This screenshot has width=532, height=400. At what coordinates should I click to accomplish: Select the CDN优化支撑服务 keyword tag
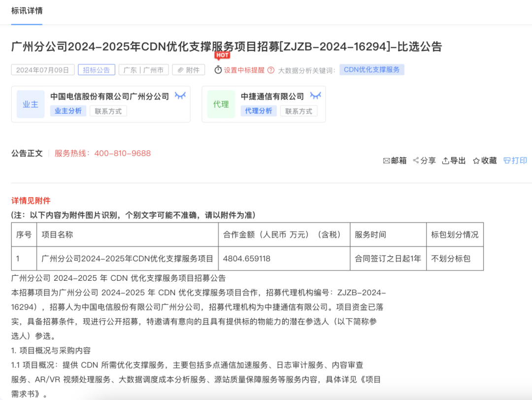tap(371, 69)
